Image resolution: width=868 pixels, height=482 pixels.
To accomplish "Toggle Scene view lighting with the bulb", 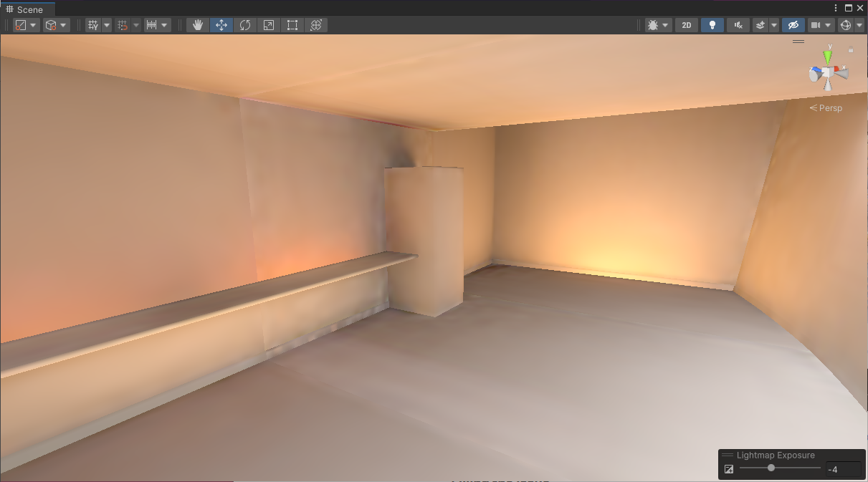I will click(712, 24).
